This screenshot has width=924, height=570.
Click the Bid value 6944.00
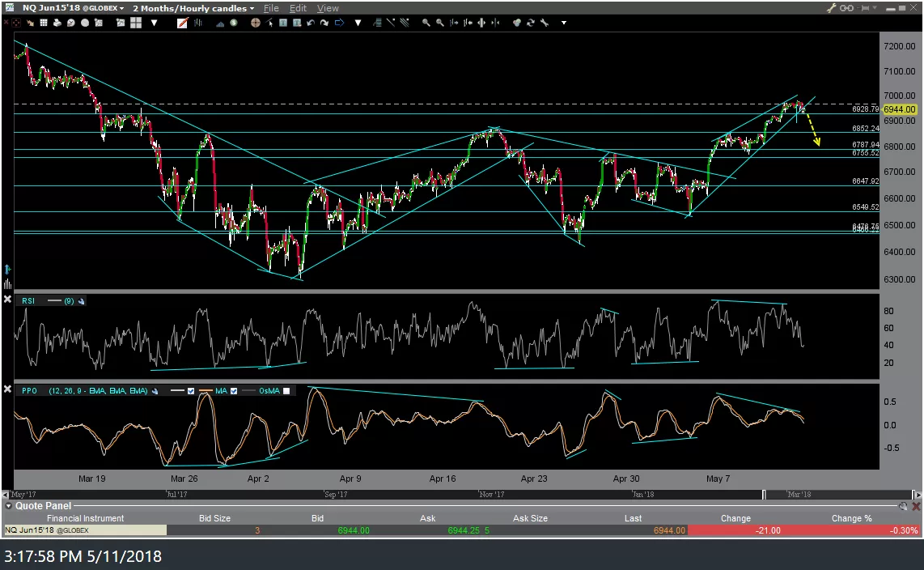(354, 530)
